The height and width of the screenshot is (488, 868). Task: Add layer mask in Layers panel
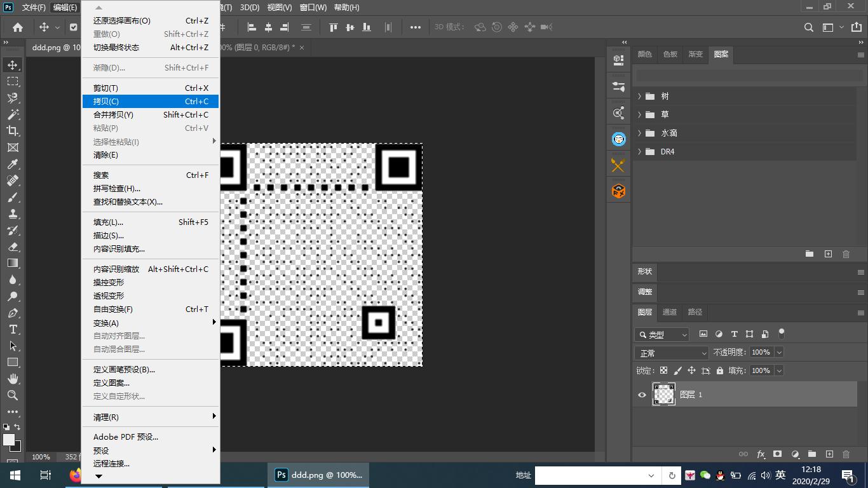point(777,454)
